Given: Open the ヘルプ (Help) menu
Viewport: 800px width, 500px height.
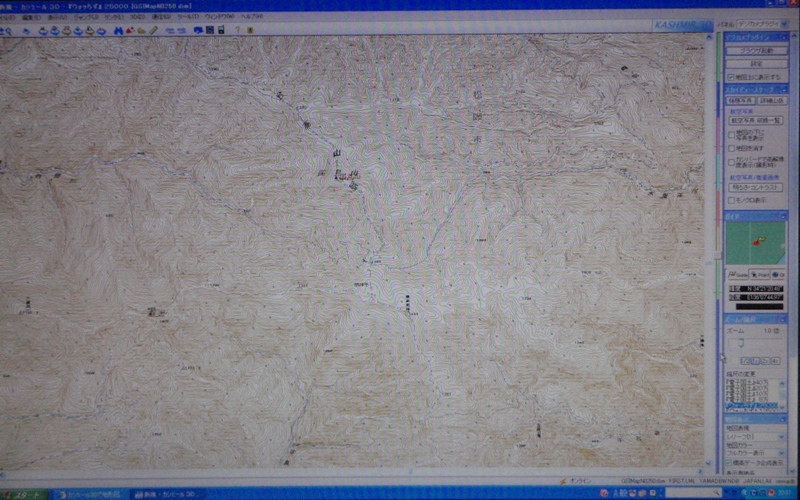Looking at the screenshot, I should pyautogui.click(x=252, y=17).
